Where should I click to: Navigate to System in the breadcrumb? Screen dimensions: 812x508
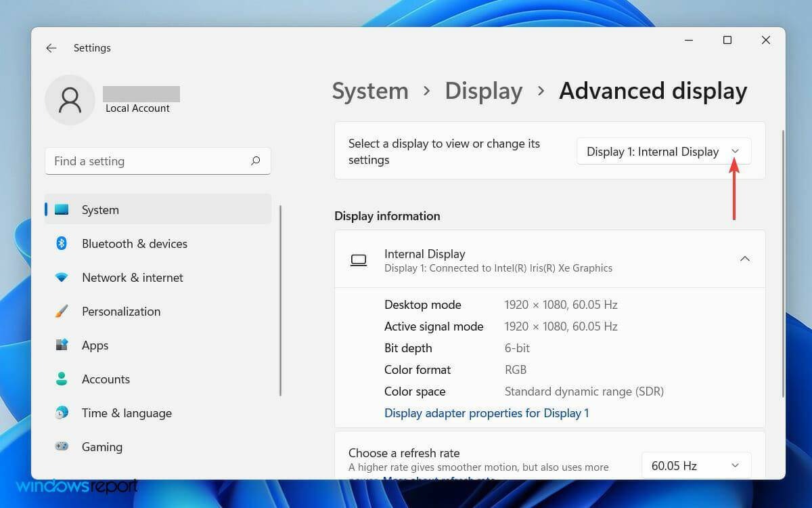(x=370, y=91)
